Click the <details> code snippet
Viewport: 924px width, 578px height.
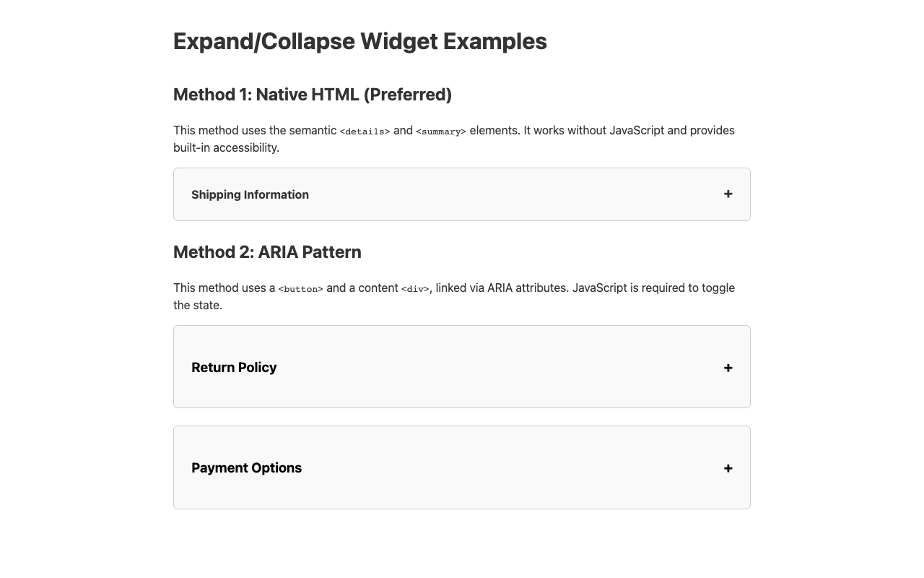click(x=365, y=131)
